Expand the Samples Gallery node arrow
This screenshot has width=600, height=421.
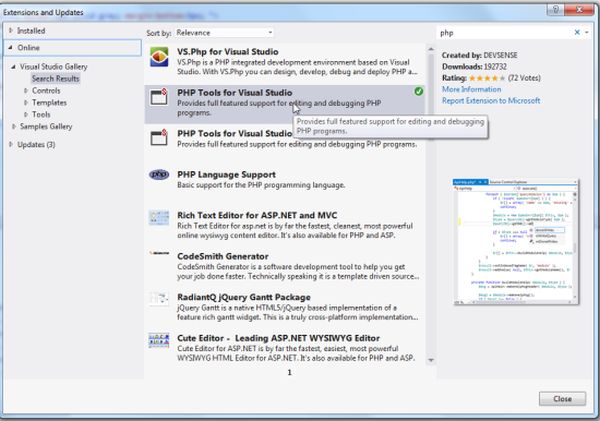coord(14,126)
